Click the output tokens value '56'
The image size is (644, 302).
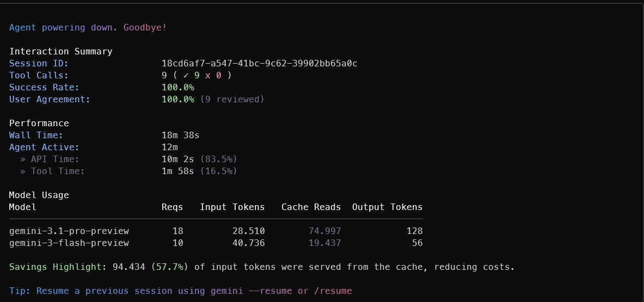click(418, 243)
